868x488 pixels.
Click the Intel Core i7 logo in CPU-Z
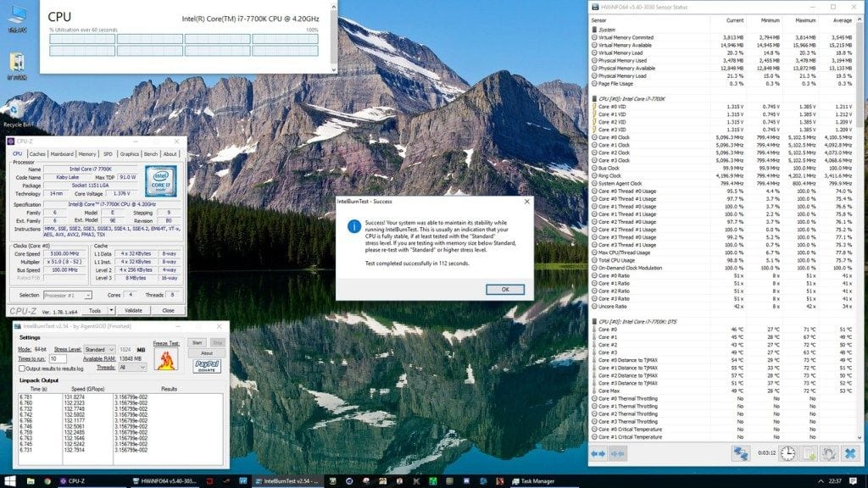coord(160,181)
